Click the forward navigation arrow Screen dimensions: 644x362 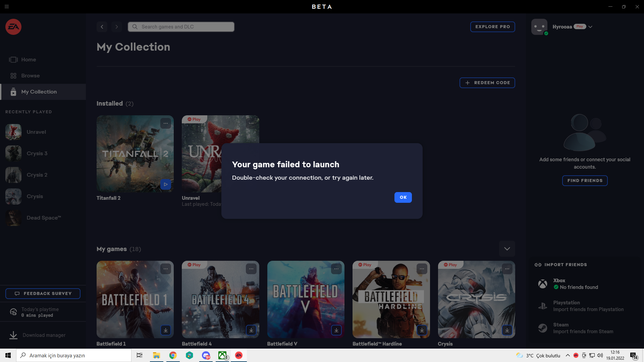pos(116,27)
